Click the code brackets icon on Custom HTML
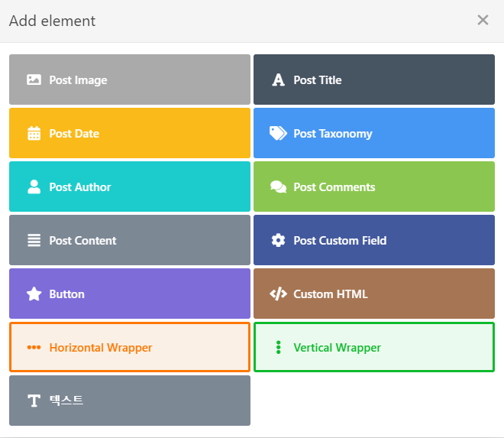Screen dimensions: 504x438 (278, 294)
